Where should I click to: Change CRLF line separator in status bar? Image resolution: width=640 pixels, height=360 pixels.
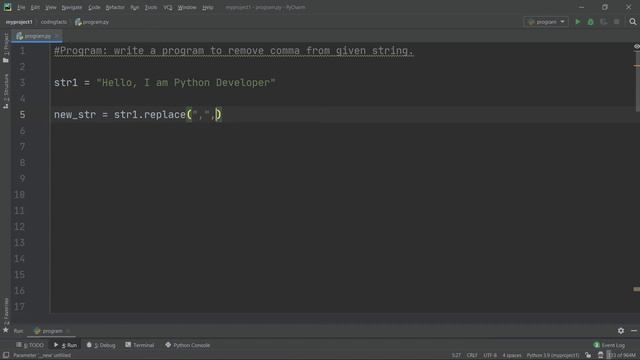coord(472,356)
